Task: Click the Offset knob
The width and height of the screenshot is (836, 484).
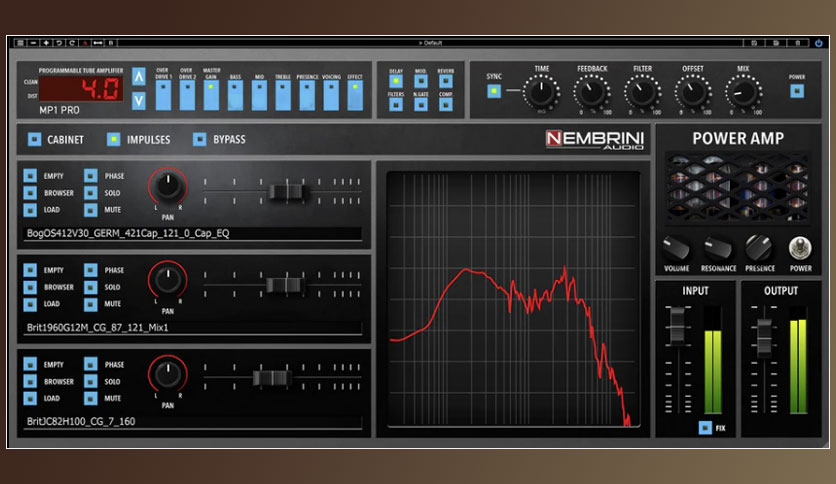Action: [x=693, y=92]
